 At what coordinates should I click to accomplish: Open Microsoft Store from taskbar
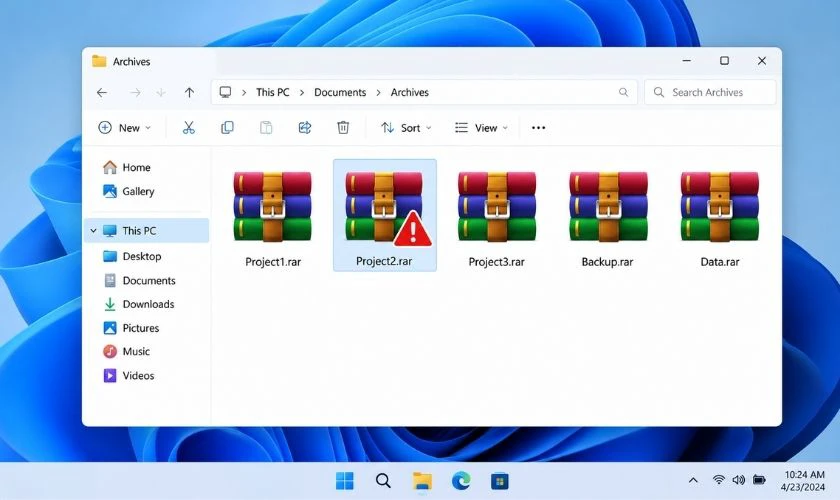[x=499, y=481]
